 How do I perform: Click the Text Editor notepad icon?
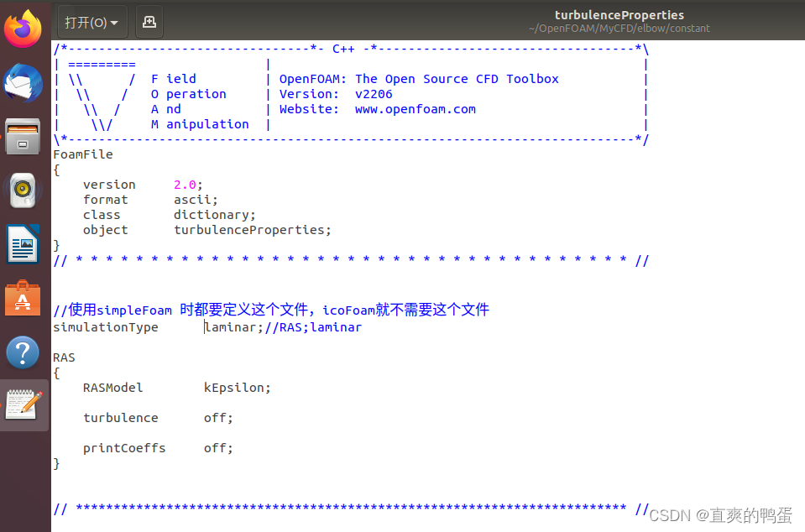pyautogui.click(x=23, y=404)
